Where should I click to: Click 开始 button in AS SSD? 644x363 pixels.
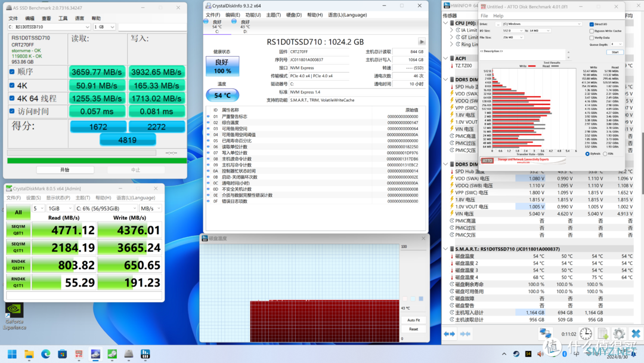pos(65,170)
